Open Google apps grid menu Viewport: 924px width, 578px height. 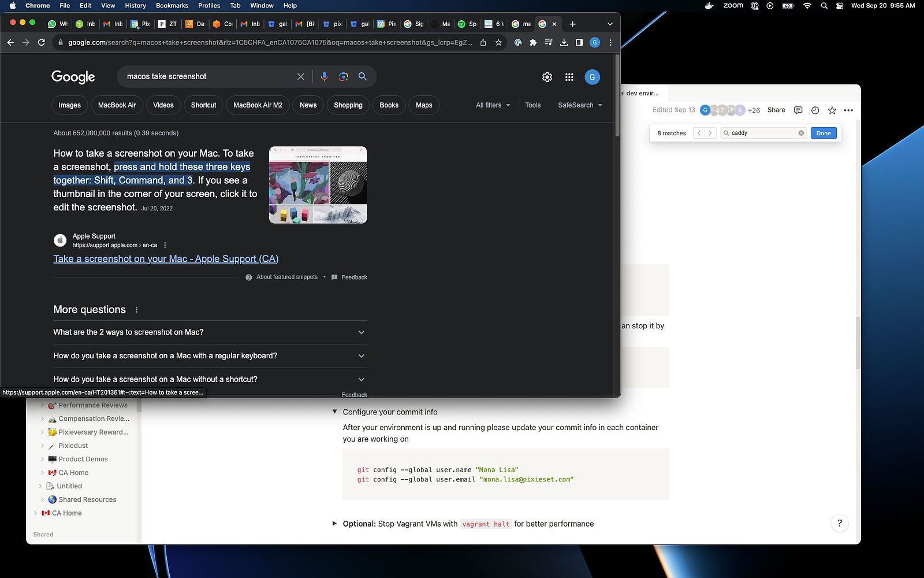[569, 77]
